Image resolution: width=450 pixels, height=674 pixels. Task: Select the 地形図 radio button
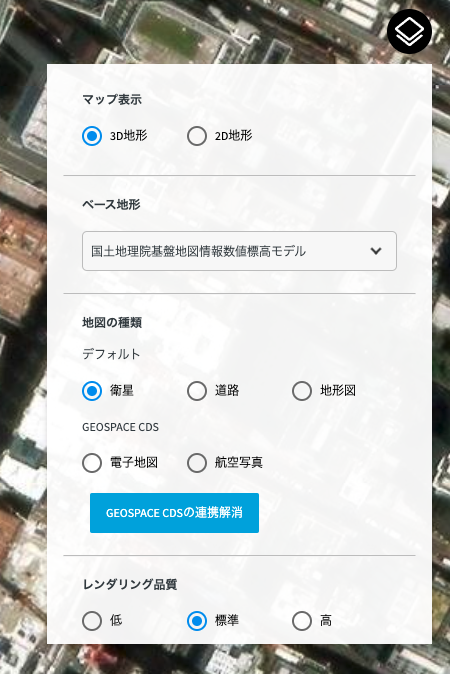[302, 391]
